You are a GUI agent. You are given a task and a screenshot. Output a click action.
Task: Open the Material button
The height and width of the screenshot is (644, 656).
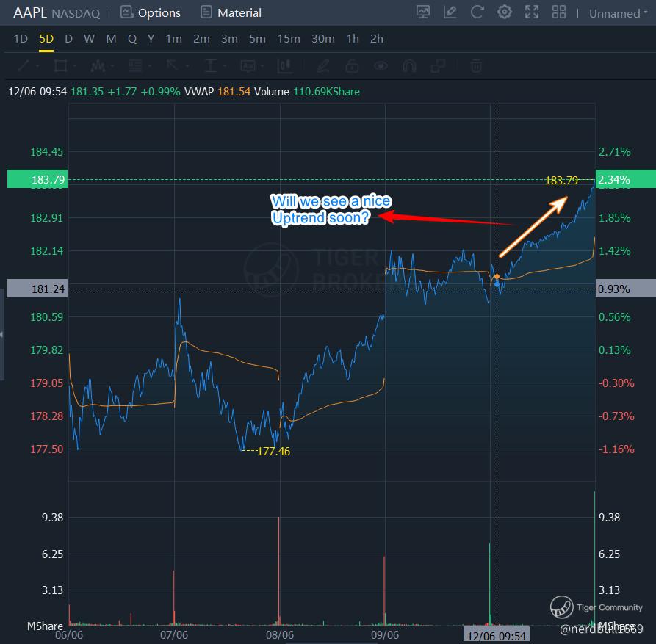coord(231,12)
